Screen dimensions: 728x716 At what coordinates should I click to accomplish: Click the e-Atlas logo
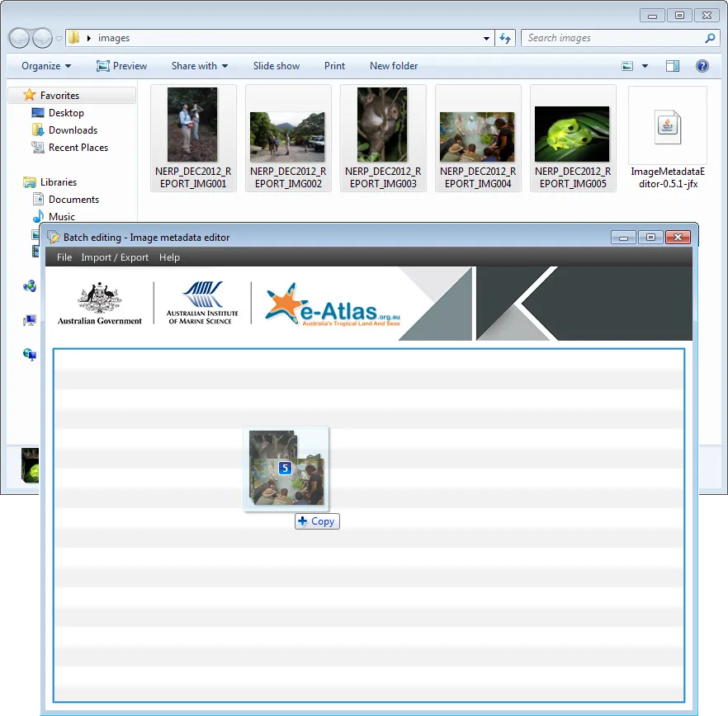click(x=333, y=304)
